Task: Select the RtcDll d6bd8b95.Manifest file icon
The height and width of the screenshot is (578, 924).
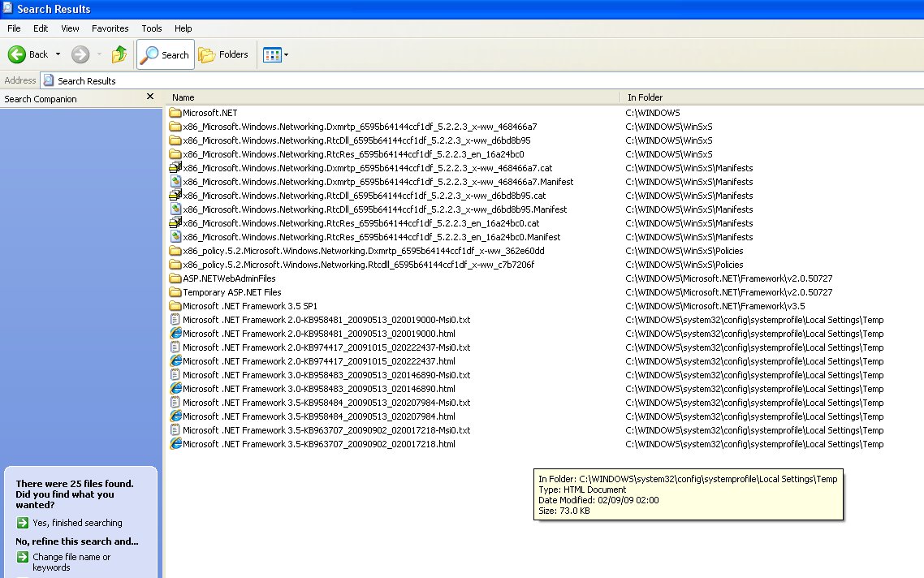Action: pos(175,209)
